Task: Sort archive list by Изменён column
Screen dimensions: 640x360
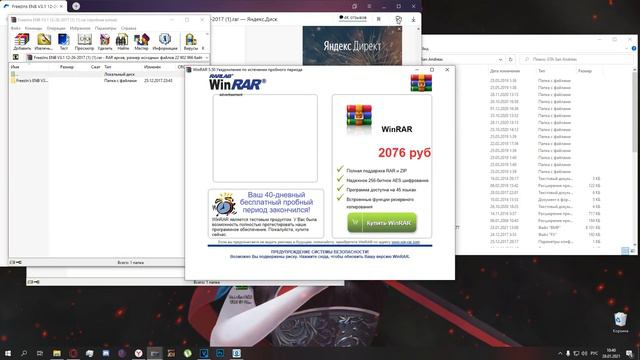Action: click(152, 67)
